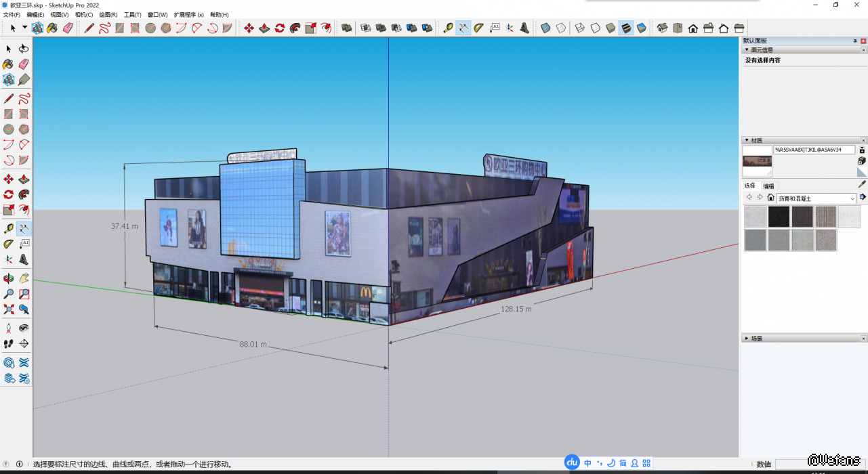Image resolution: width=868 pixels, height=474 pixels.
Task: Pick the Push/Pull tool in top toolbar
Action: (x=264, y=28)
